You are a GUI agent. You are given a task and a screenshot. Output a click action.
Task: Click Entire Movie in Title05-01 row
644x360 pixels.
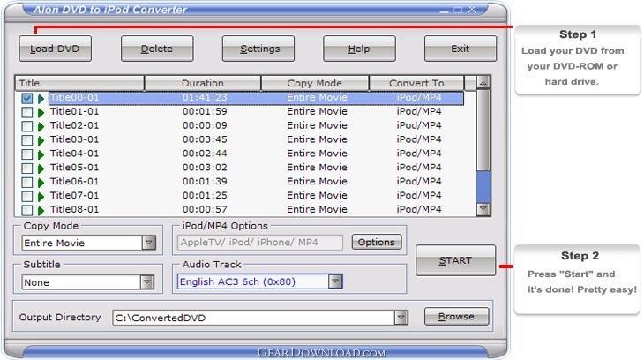coord(317,168)
